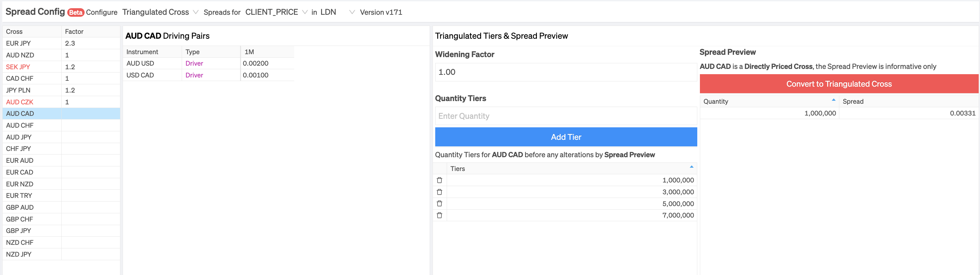Select the GBP JPY cross row
Image resolution: width=980 pixels, height=275 pixels.
coord(61,231)
